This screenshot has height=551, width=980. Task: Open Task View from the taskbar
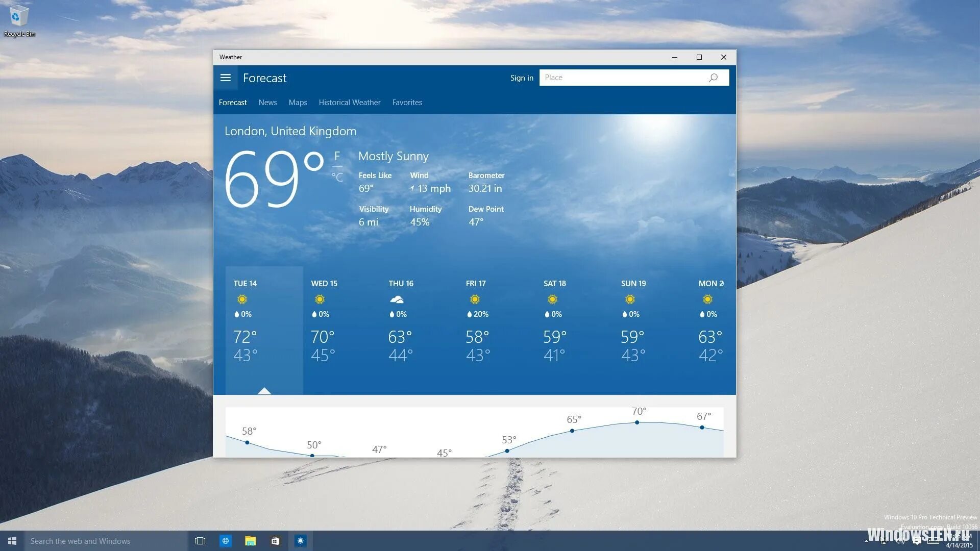(200, 541)
